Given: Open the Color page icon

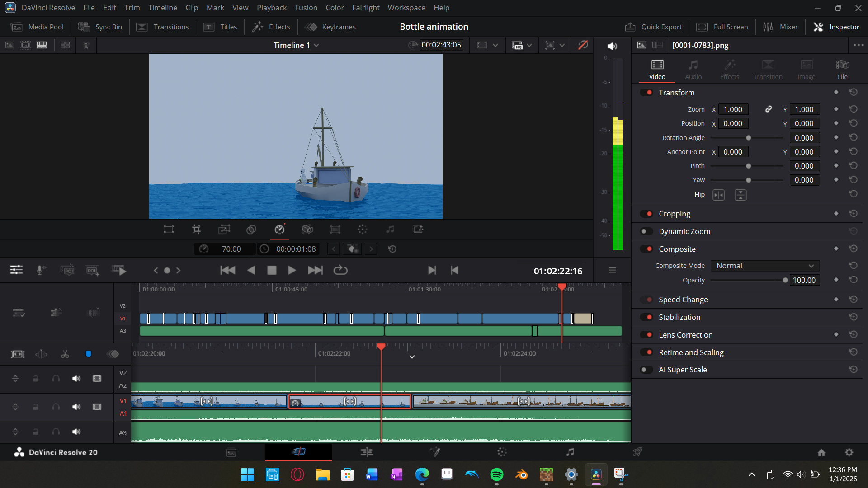Looking at the screenshot, I should pos(502,452).
